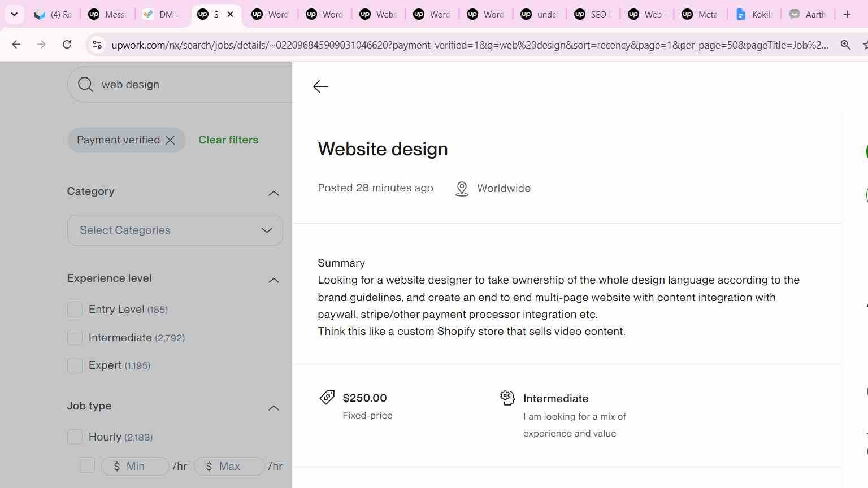
Task: Switch to the Kokila Google Docs tab
Action: (x=753, y=14)
